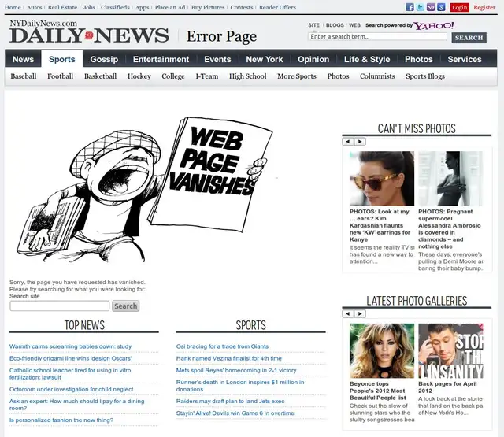Select the BLOGS search scope
The height and width of the screenshot is (437, 504).
tap(335, 25)
